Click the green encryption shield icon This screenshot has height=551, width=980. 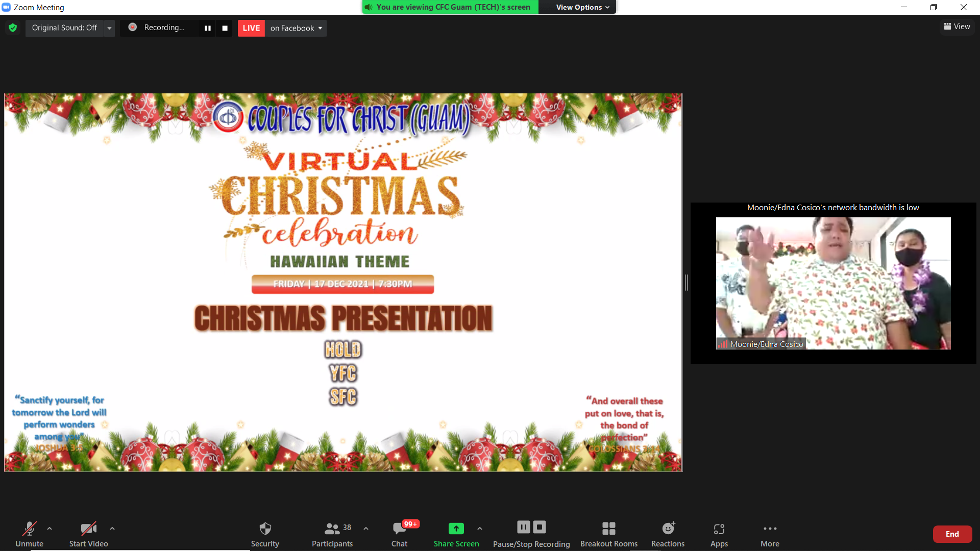click(13, 28)
